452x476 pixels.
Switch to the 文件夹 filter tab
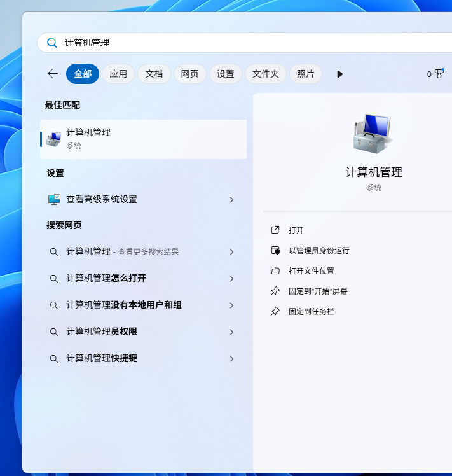tap(266, 74)
